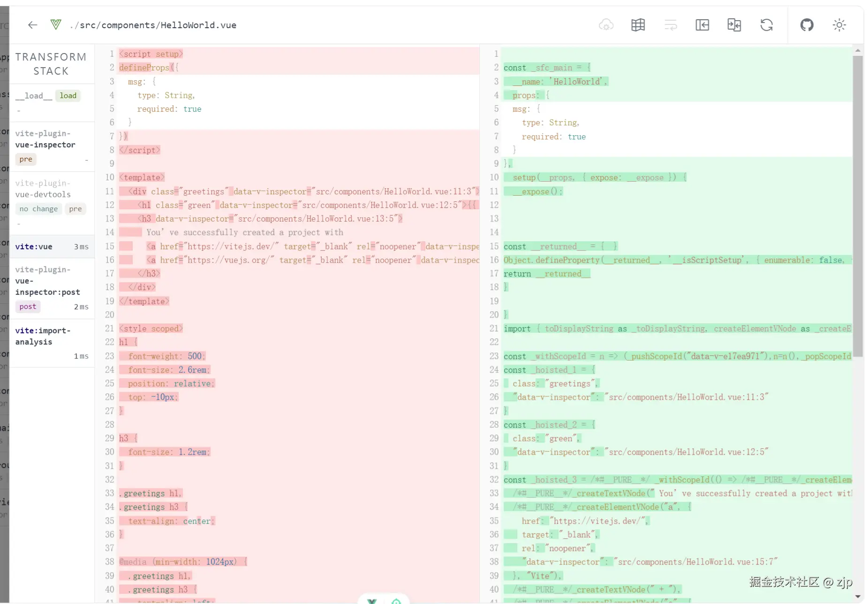Click the scrollbar down arrow
The width and height of the screenshot is (868, 604).
[858, 597]
